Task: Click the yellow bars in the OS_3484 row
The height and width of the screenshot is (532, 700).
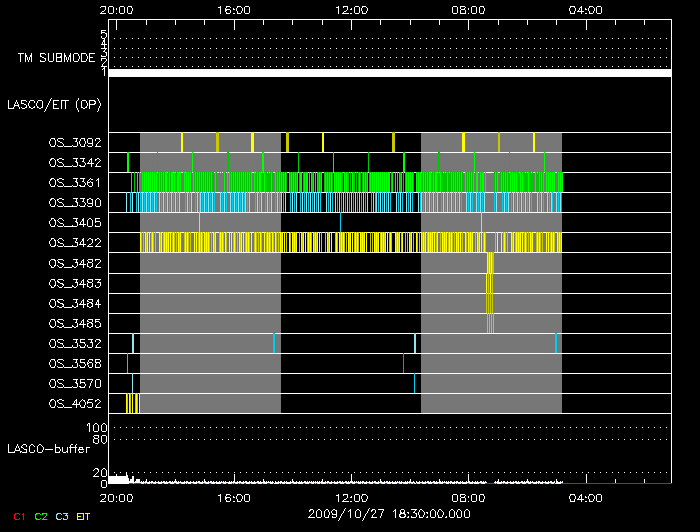Action: [489, 303]
